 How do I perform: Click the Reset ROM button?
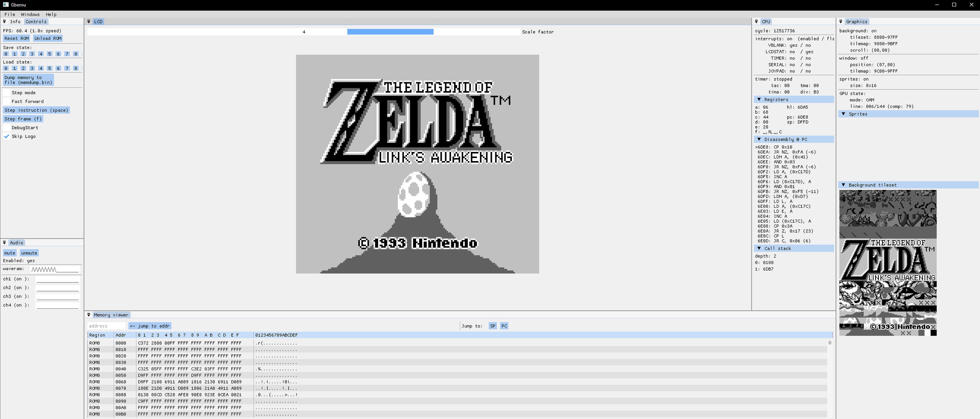(x=16, y=38)
